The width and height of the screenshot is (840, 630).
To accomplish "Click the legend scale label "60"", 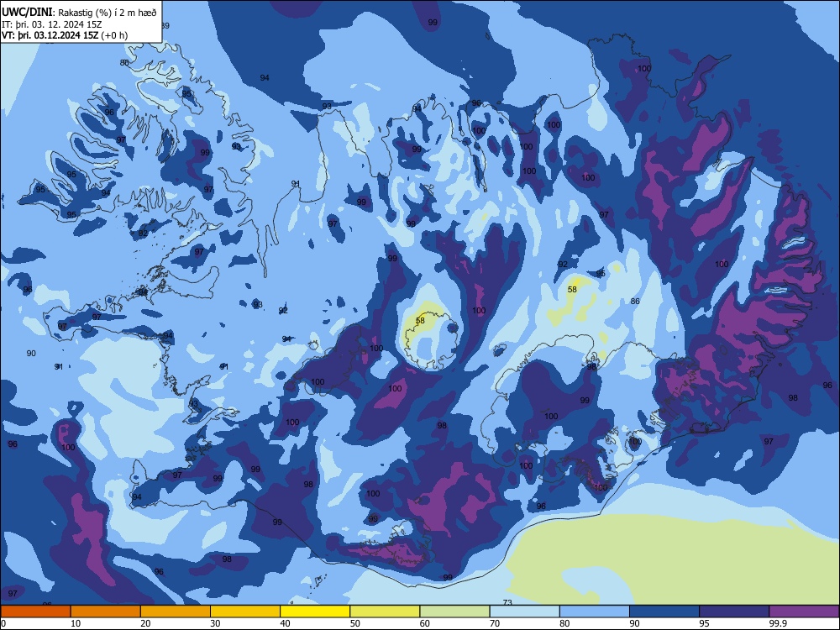I will [425, 623].
